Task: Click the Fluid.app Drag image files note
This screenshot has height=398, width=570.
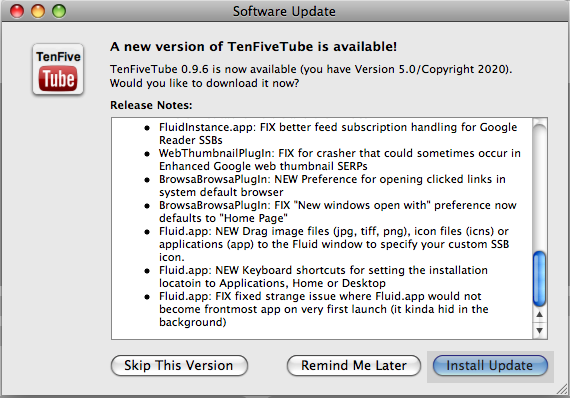Action: click(334, 244)
